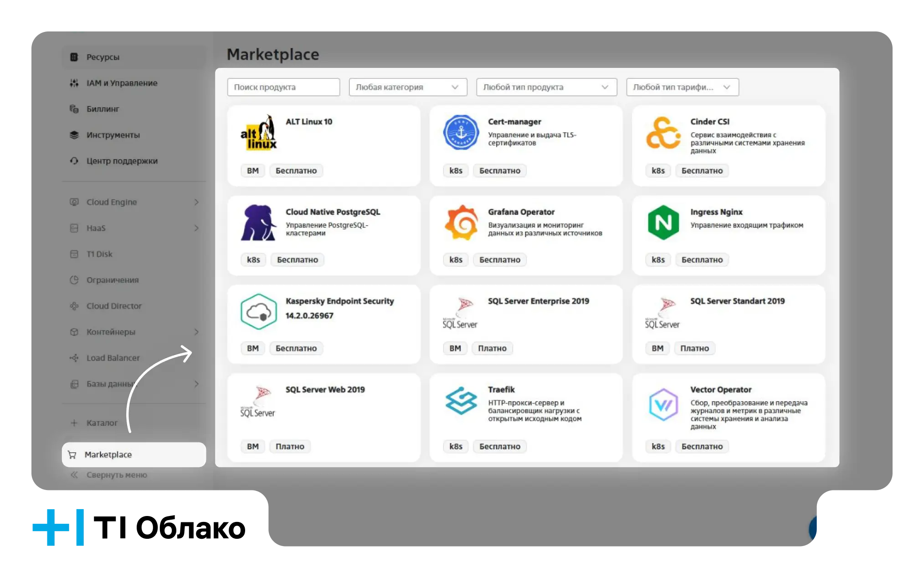Open the Ограничения menu item

(133, 280)
